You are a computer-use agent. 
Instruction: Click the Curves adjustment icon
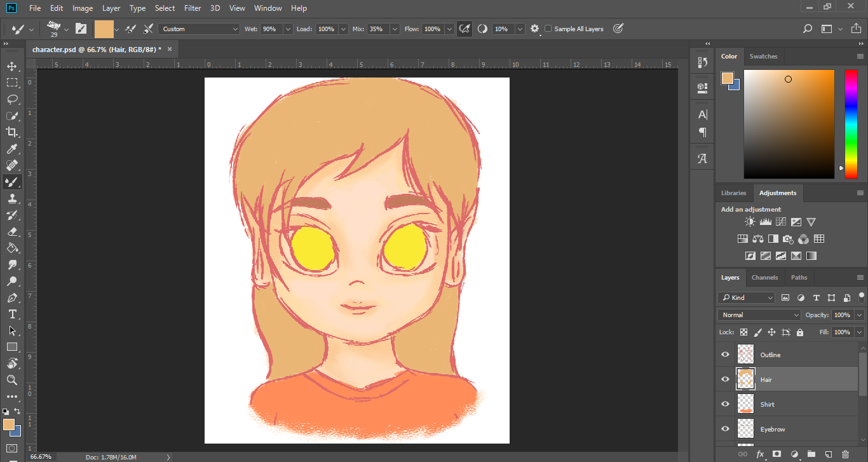point(780,222)
